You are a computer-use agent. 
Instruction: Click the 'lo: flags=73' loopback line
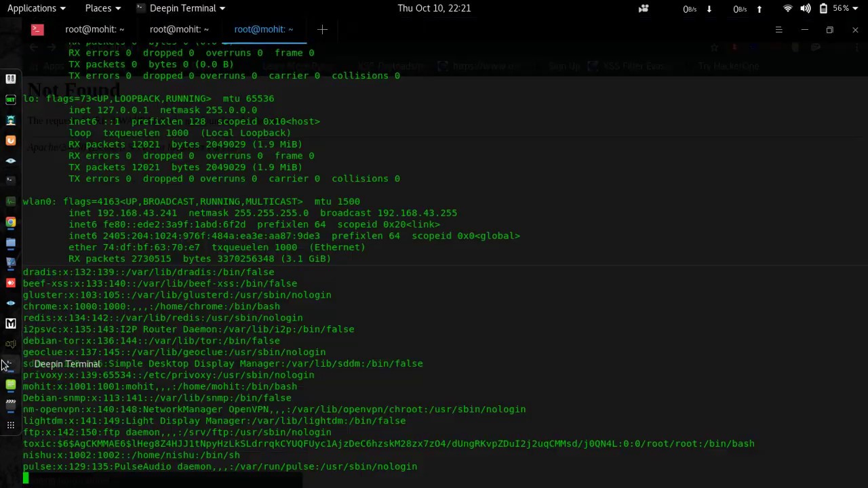[x=149, y=98]
